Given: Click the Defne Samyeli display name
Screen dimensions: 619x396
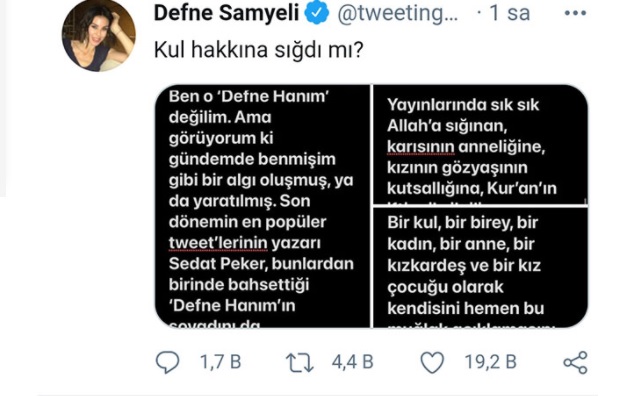Looking at the screenshot, I should click(x=226, y=13).
